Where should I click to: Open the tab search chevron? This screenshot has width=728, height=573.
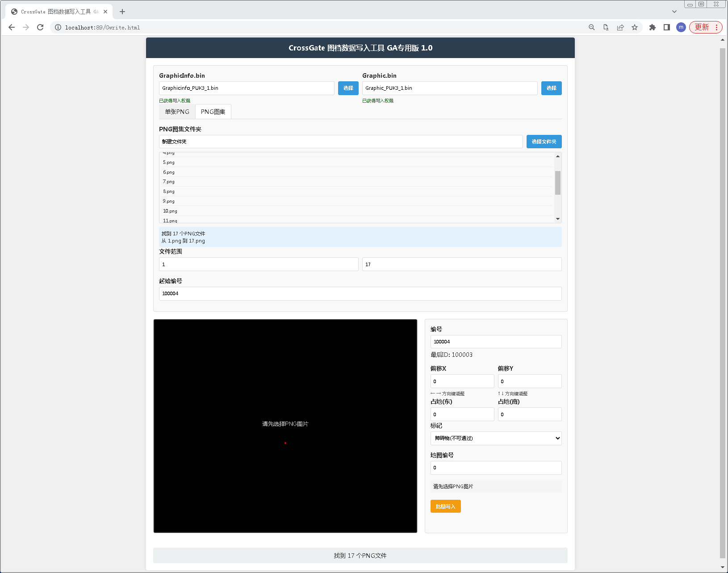pos(674,12)
